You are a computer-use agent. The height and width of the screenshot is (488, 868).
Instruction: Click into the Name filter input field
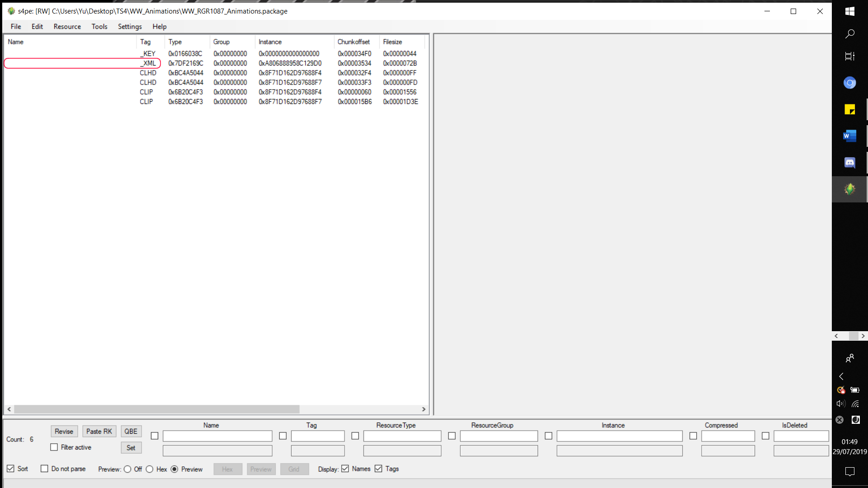point(217,436)
